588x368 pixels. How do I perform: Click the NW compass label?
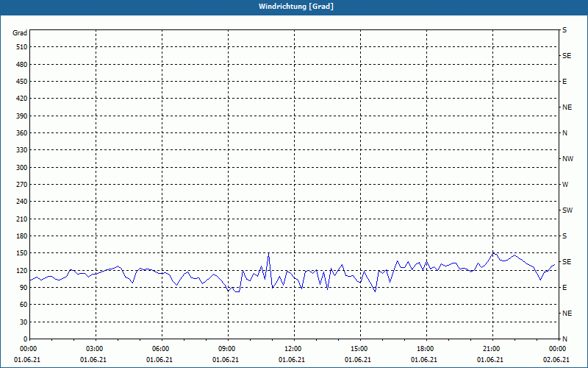click(567, 159)
